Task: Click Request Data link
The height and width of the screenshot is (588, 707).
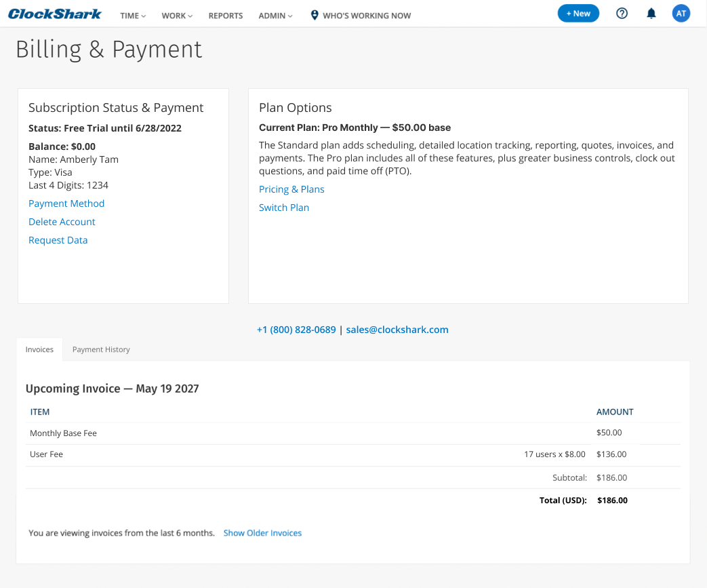Action: [58, 240]
